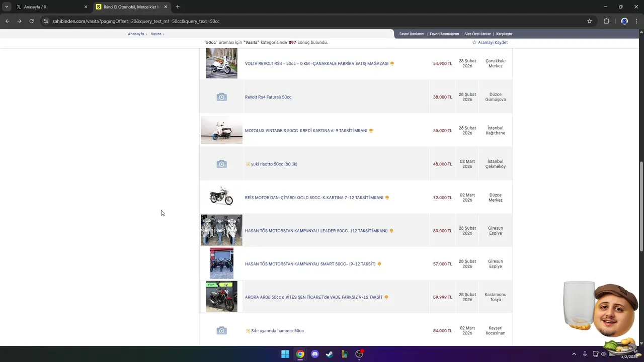Open a new tab with plus button
The width and height of the screenshot is (644, 362).
pos(178,7)
